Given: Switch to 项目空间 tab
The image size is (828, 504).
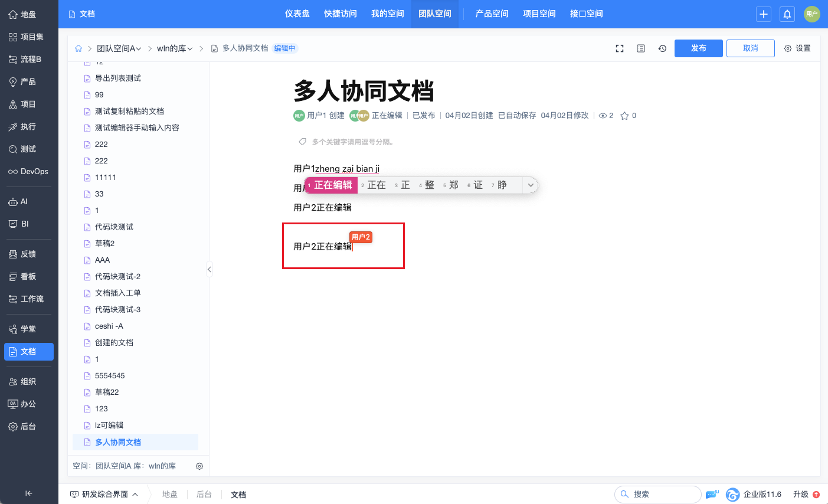Looking at the screenshot, I should 539,14.
